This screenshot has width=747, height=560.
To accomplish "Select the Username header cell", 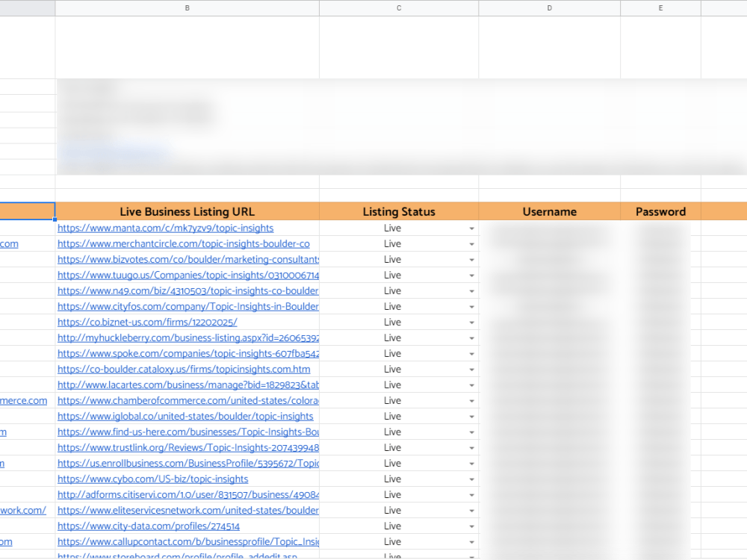I will click(549, 211).
